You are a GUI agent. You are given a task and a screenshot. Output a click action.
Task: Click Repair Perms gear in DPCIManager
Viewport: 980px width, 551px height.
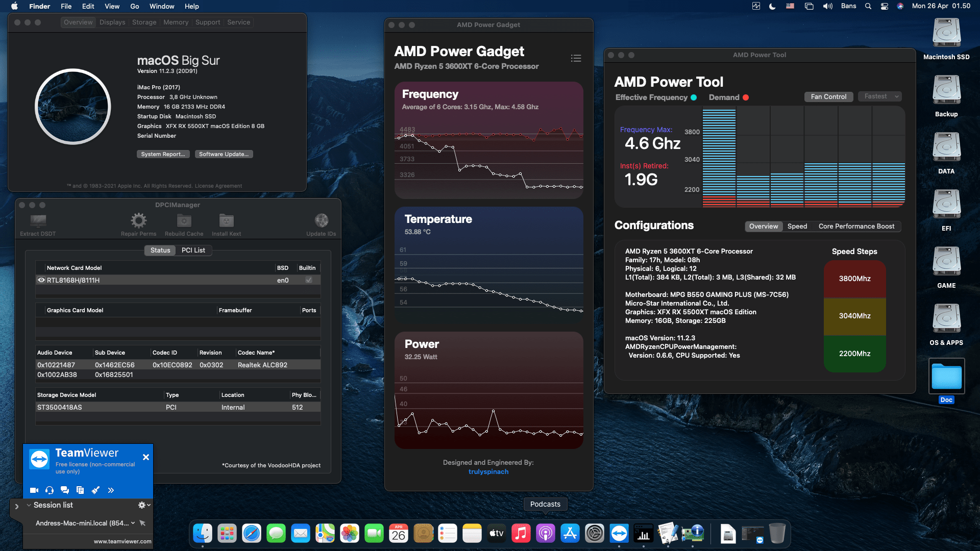pyautogui.click(x=138, y=225)
